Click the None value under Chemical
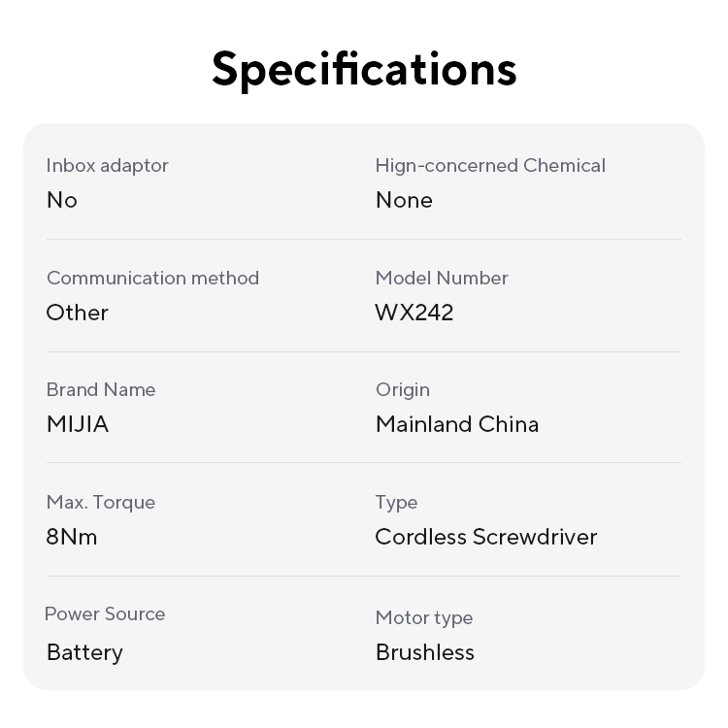The height and width of the screenshot is (728, 728). click(x=404, y=200)
